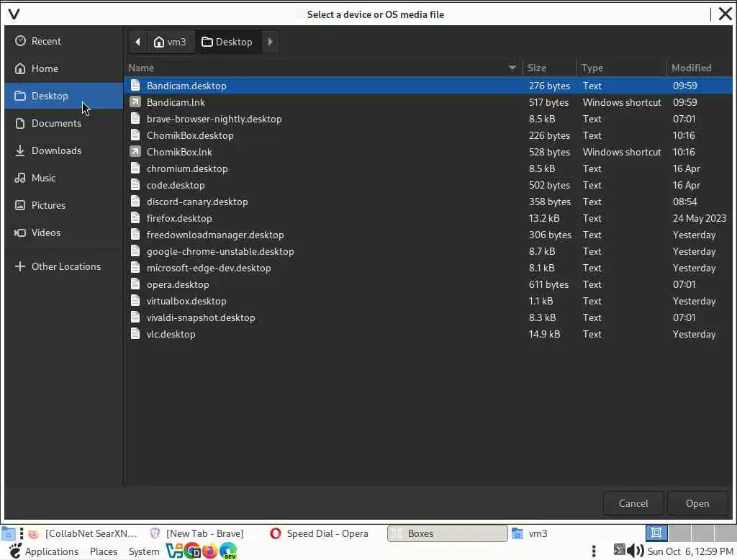The width and height of the screenshot is (737, 560).
Task: Open the Downloads sidebar folder
Action: 63,150
